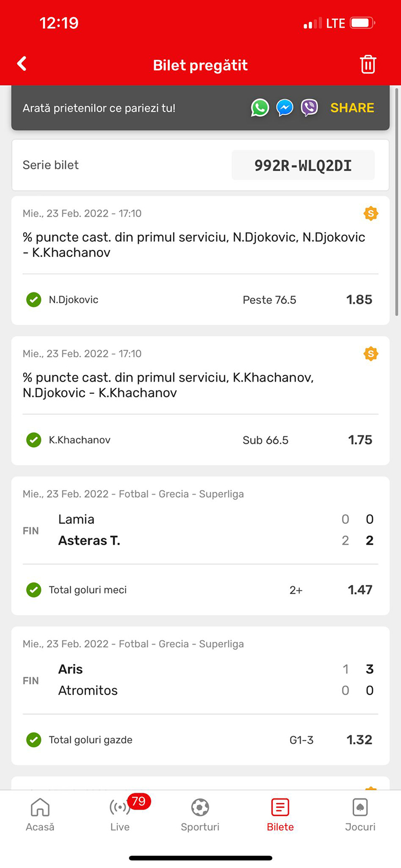
Task: Tap green check beside Total goluri meci
Action: pyautogui.click(x=34, y=590)
